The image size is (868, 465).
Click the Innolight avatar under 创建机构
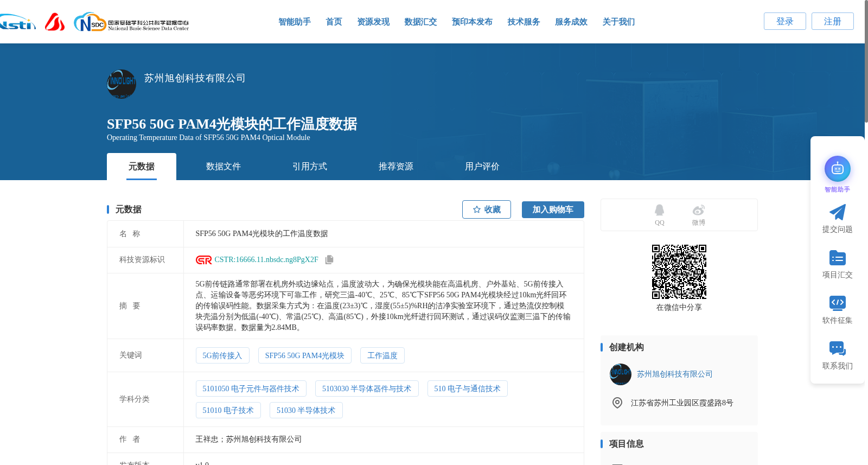(x=620, y=374)
